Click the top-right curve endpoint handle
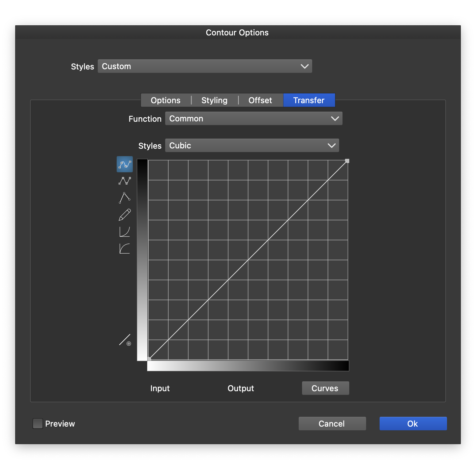The image size is (476, 462). click(347, 161)
